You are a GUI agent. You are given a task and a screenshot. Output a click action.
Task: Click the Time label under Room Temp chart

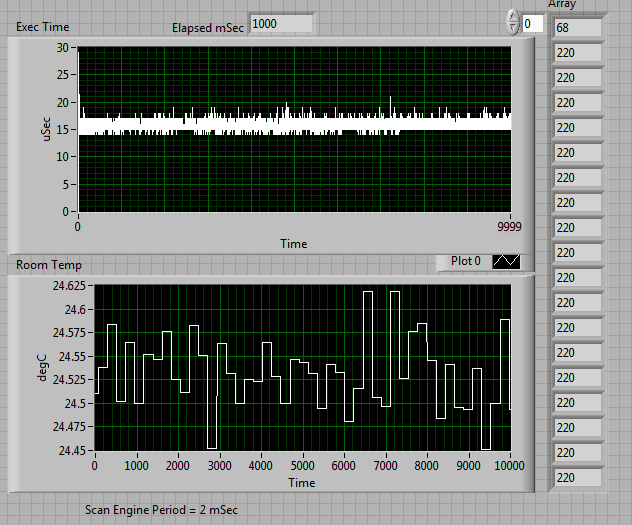tap(302, 483)
